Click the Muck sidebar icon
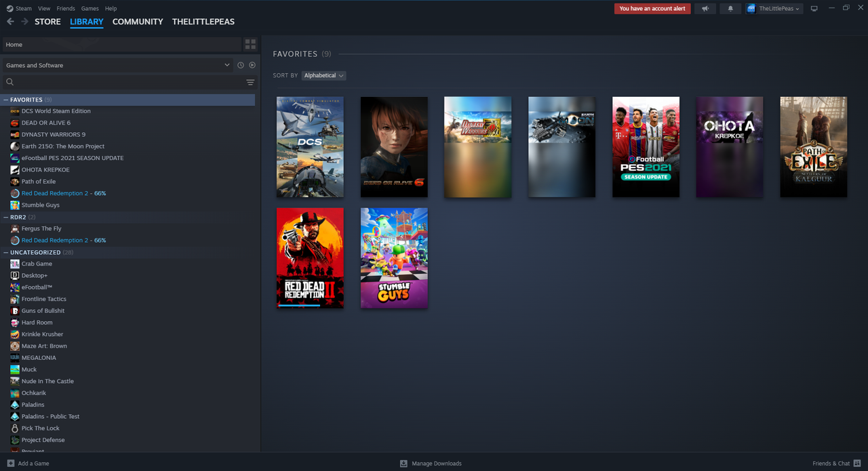 click(x=15, y=369)
